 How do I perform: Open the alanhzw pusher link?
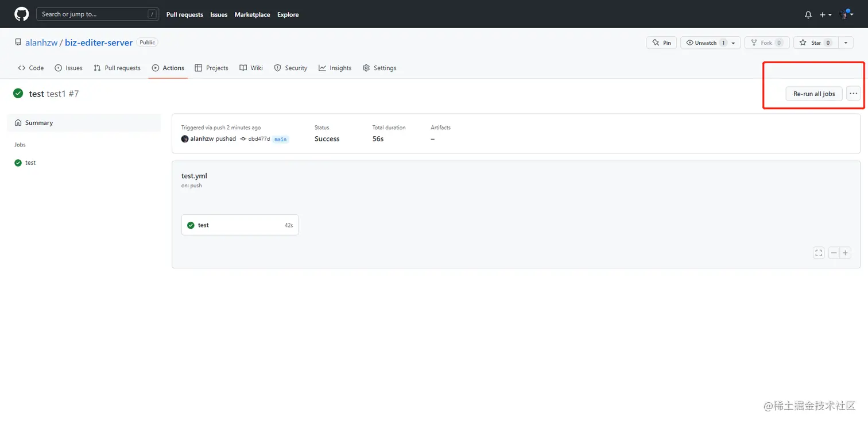coord(201,139)
